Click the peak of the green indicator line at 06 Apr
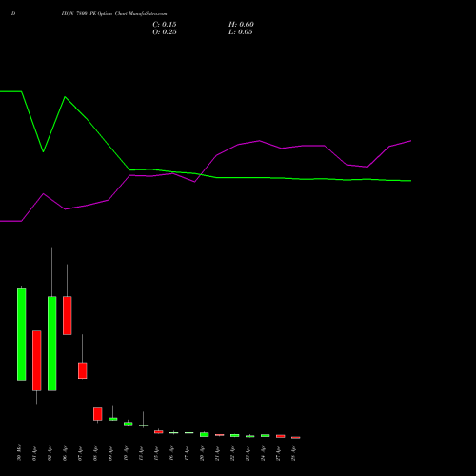Screen dimensions: 476x476 point(65,97)
